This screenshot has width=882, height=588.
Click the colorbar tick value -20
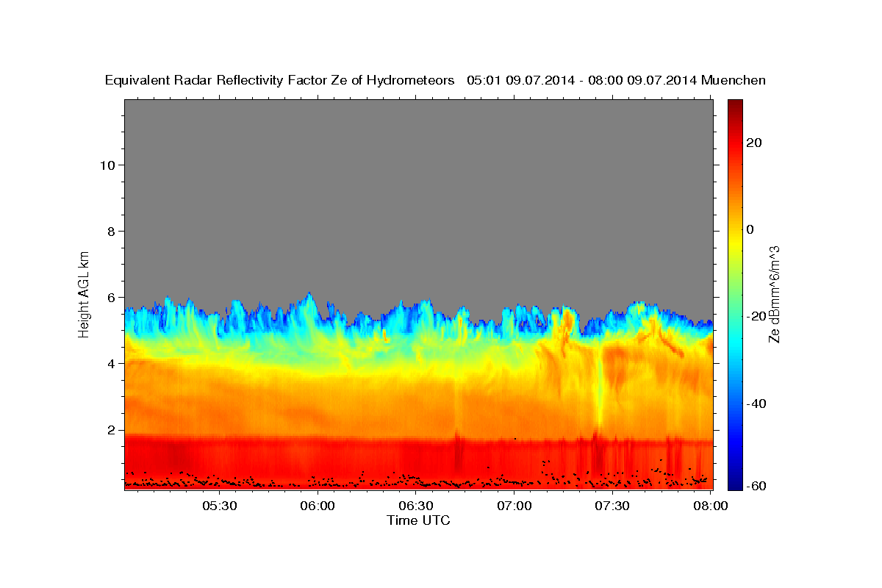click(x=756, y=316)
